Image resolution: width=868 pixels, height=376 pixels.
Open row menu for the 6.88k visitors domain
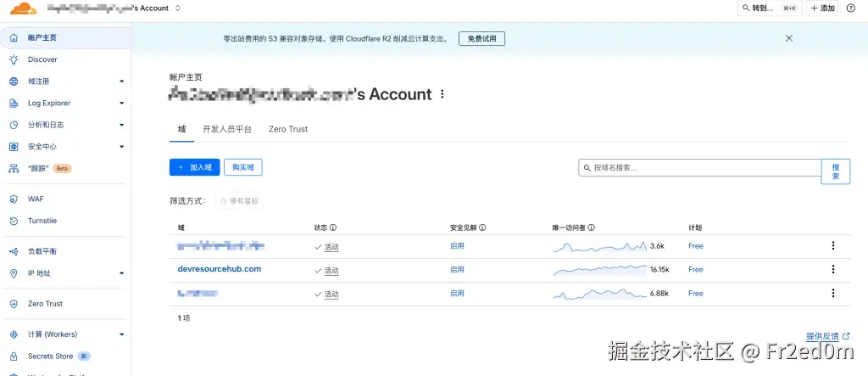(833, 293)
